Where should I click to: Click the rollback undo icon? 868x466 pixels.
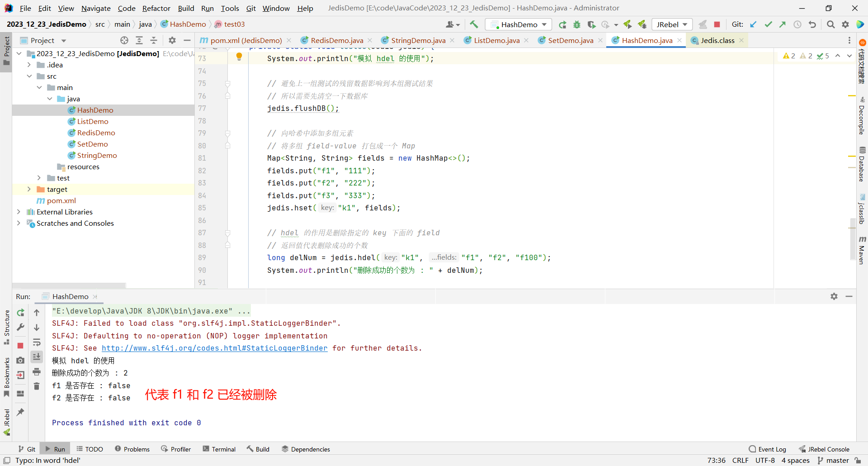[x=812, y=24]
